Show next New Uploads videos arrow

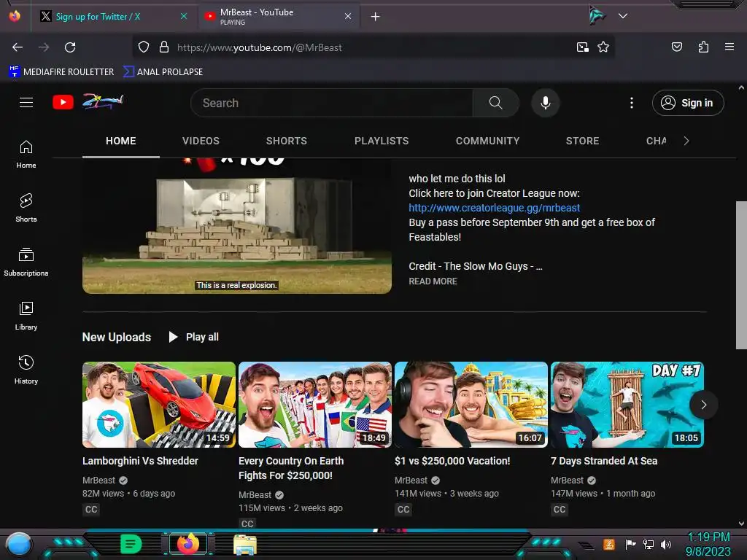[704, 405]
